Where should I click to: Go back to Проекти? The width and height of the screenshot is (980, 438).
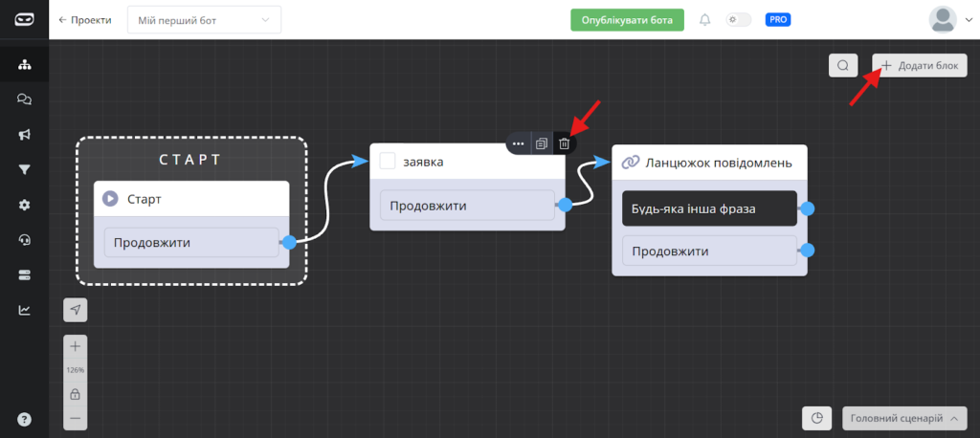(x=84, y=20)
